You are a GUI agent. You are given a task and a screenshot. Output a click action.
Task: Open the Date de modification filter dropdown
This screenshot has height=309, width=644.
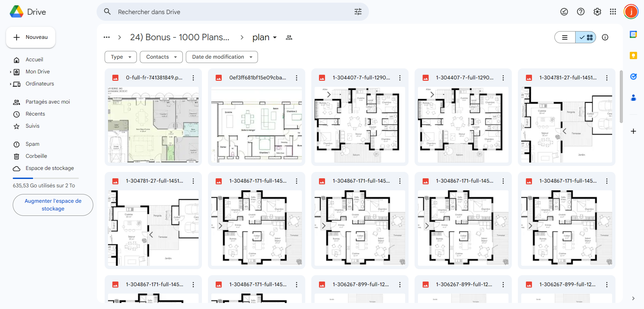coord(222,57)
